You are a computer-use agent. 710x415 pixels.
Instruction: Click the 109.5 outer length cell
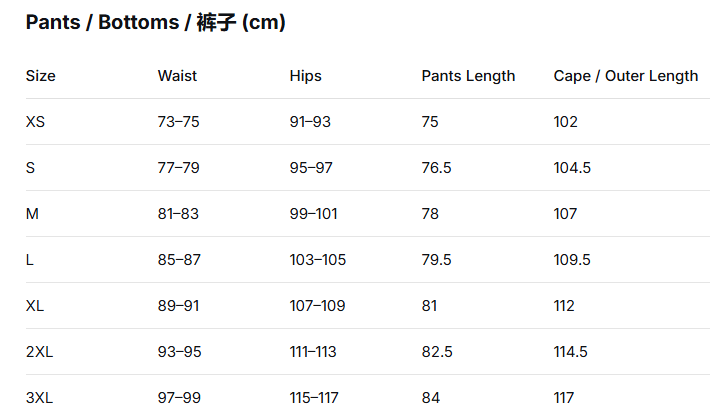572,260
